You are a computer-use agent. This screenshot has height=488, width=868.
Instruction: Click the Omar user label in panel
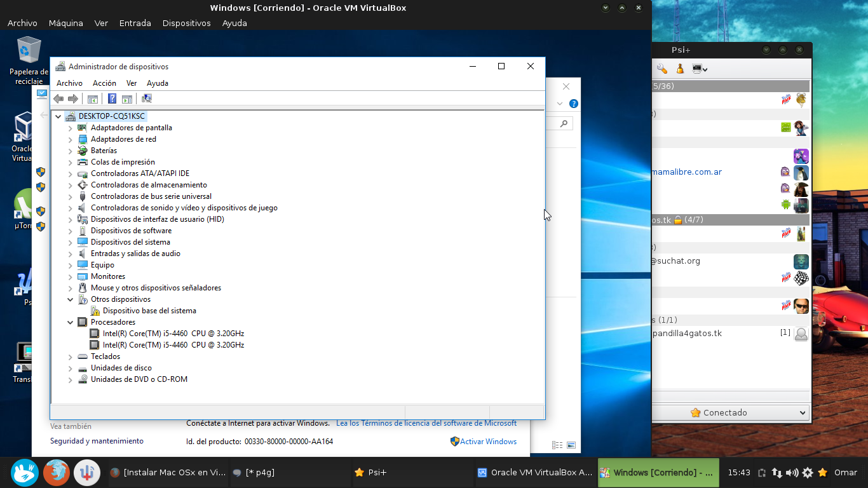[846, 473]
